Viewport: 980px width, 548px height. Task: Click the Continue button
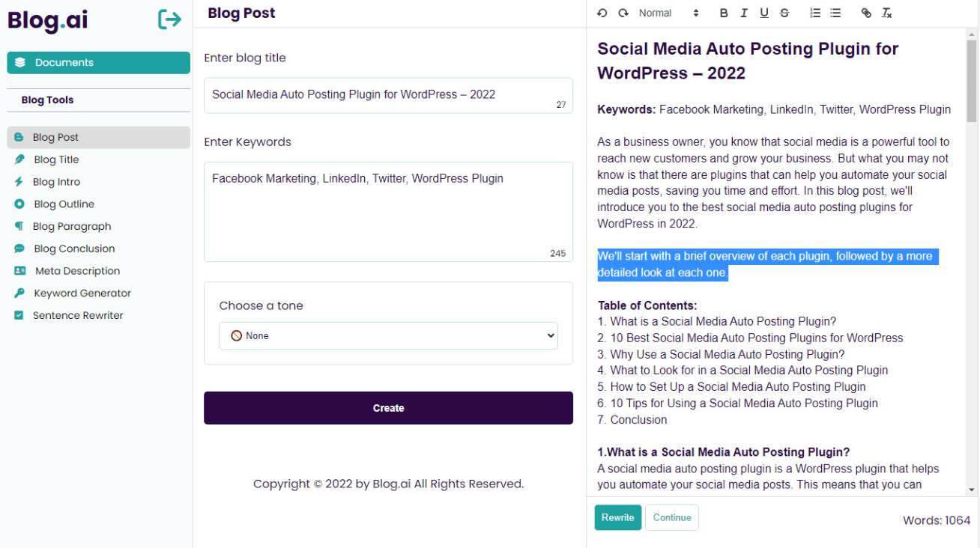672,517
